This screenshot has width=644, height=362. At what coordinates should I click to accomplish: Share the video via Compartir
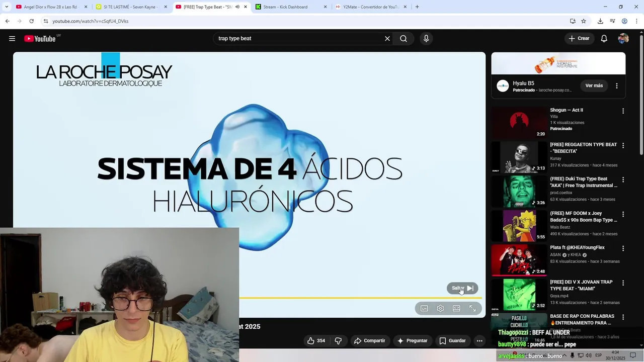[370, 341]
